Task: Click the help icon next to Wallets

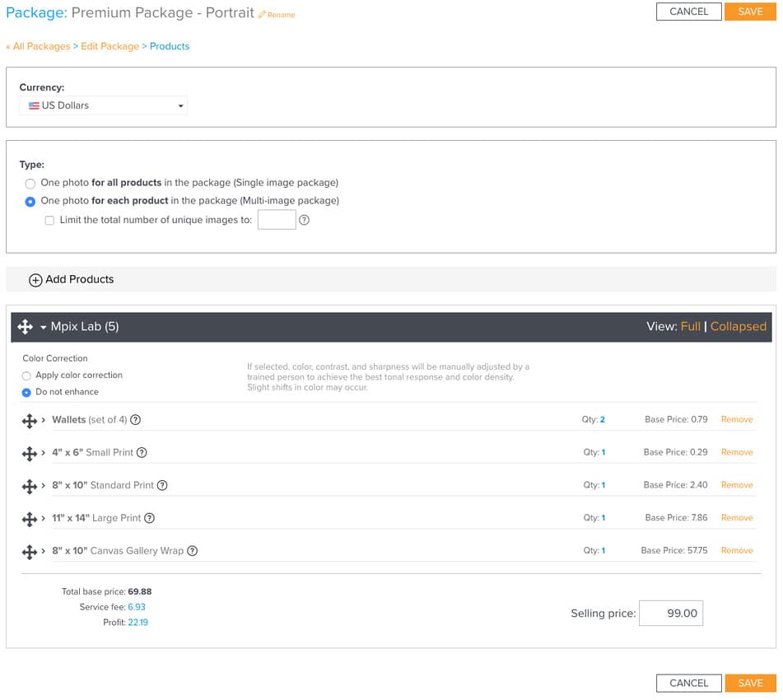Action: [x=135, y=420]
